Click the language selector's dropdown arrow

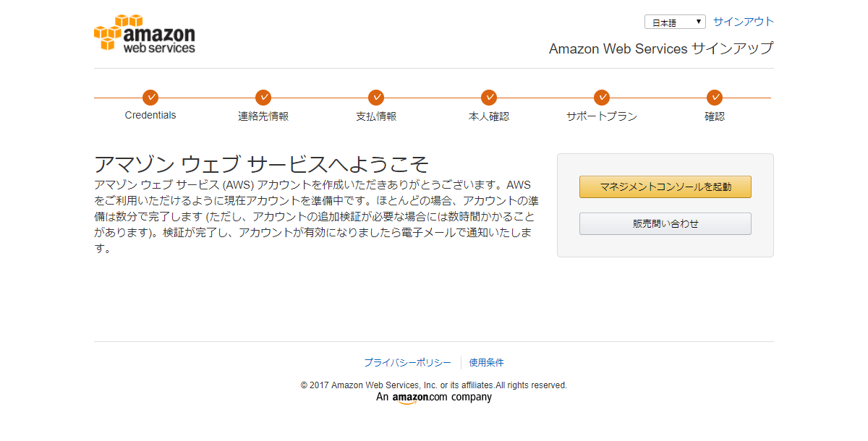coord(699,22)
